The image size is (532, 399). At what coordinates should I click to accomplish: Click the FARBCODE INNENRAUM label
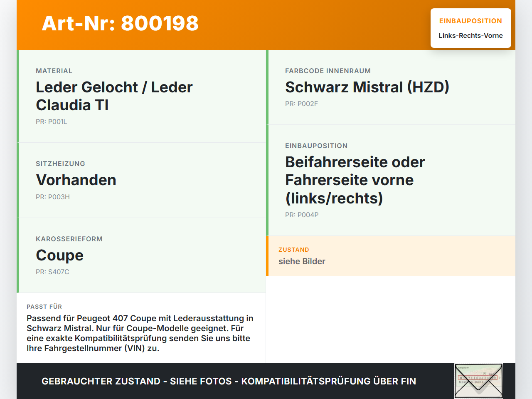328,71
